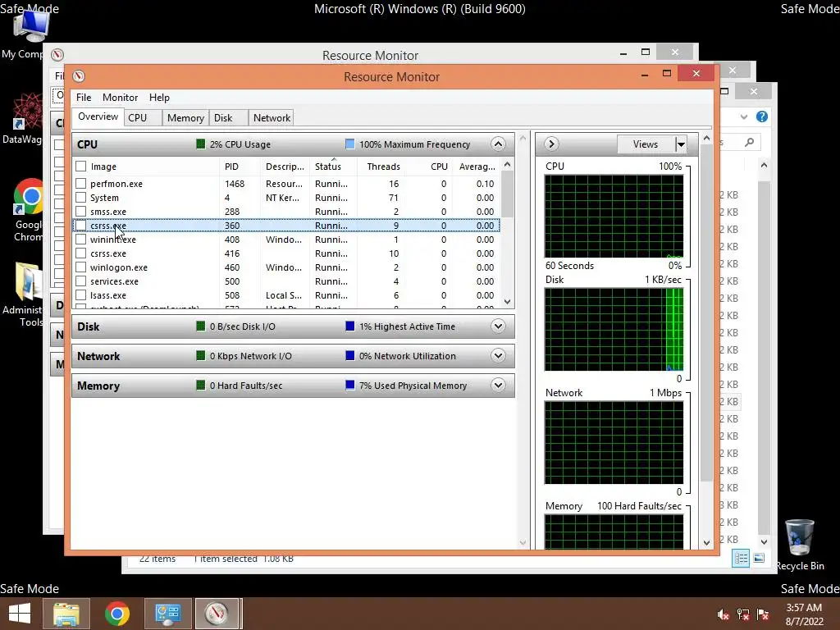Switch to the Network tab
Screen dimensions: 840x630
click(x=272, y=118)
